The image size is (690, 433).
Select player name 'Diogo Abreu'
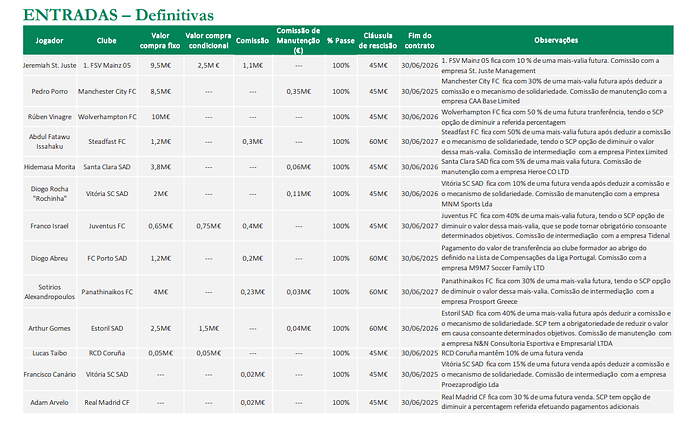(49, 259)
